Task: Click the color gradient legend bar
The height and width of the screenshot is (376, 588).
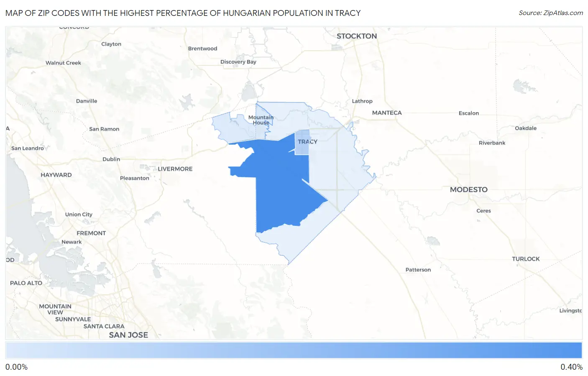Action: tap(294, 350)
